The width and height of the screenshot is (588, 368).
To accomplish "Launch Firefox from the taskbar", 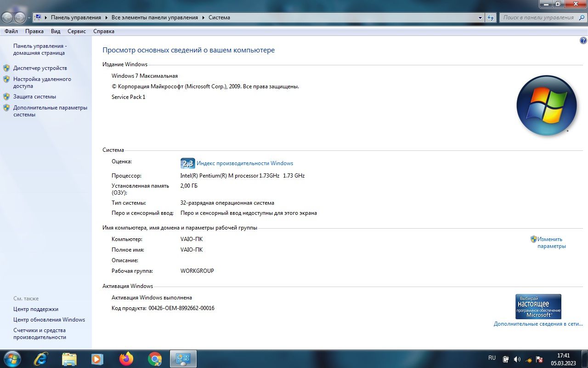I will [x=126, y=359].
